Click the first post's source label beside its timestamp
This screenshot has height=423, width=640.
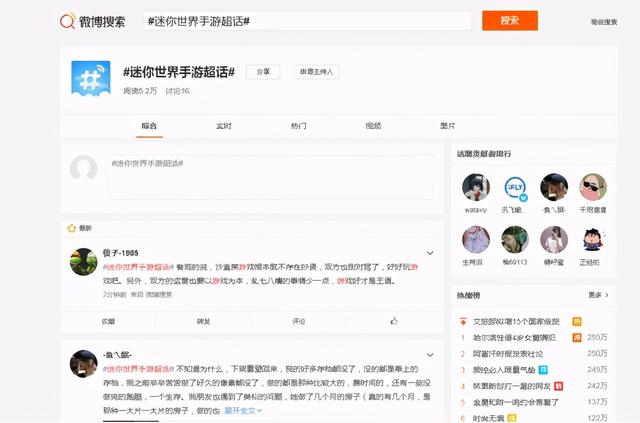(151, 294)
